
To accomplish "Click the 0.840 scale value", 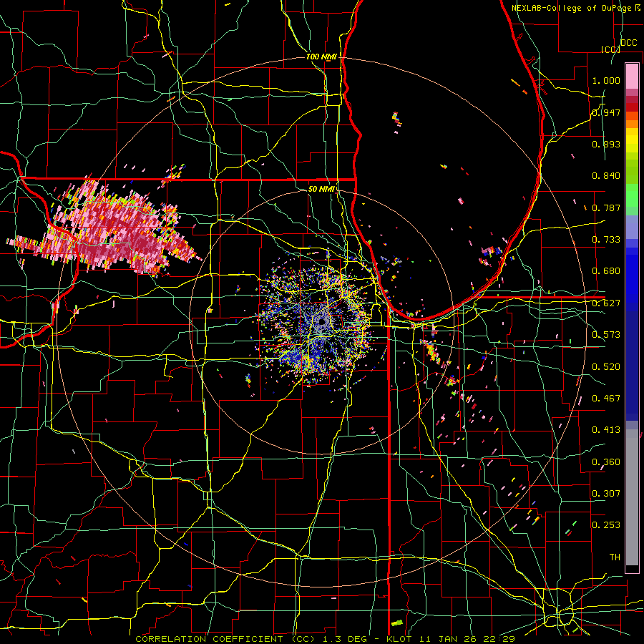I will tap(606, 176).
